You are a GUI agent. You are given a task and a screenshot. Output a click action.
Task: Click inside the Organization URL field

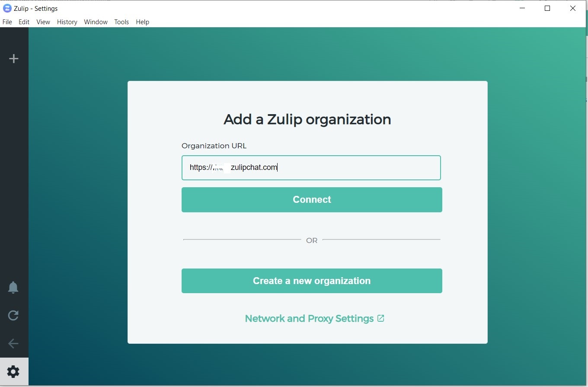point(311,168)
